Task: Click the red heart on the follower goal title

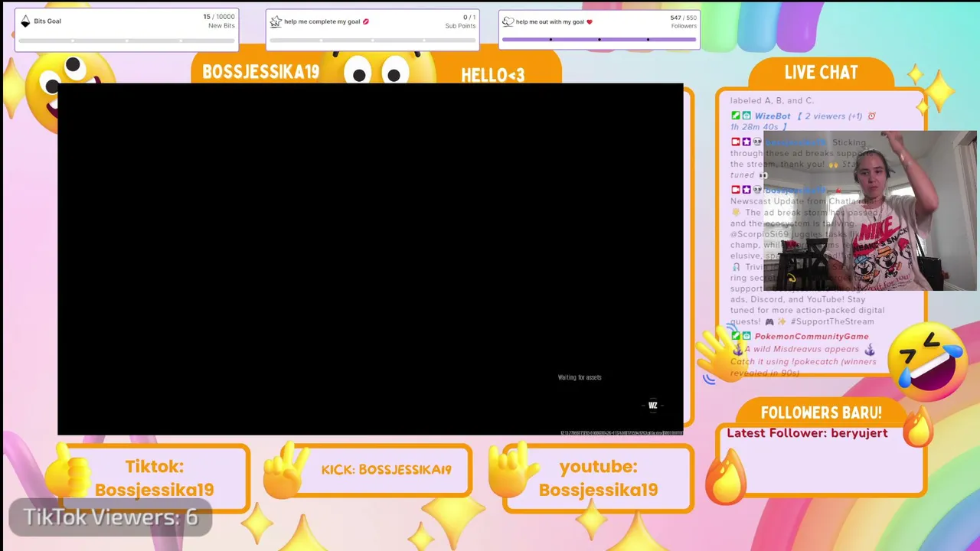Action: (589, 21)
